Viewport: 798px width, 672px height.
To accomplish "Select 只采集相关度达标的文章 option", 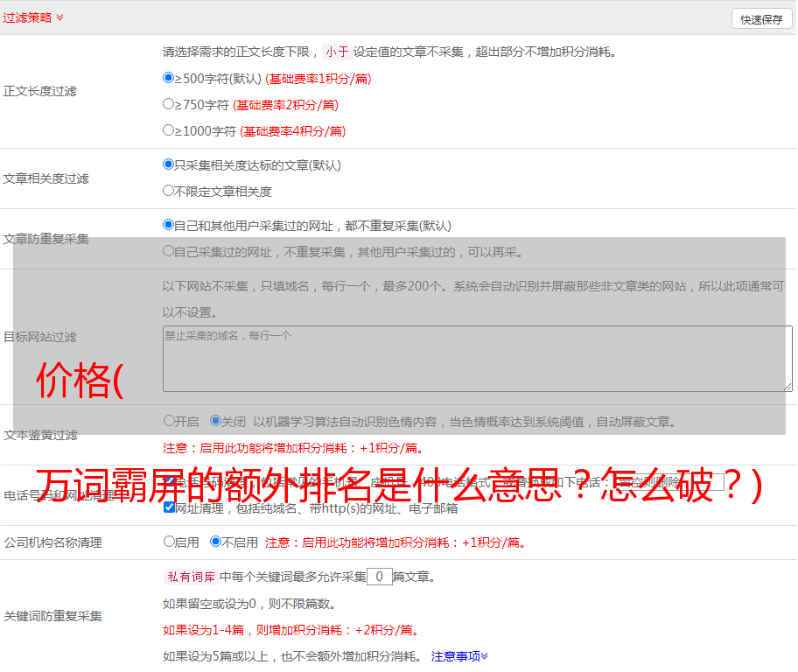I will 168,164.
